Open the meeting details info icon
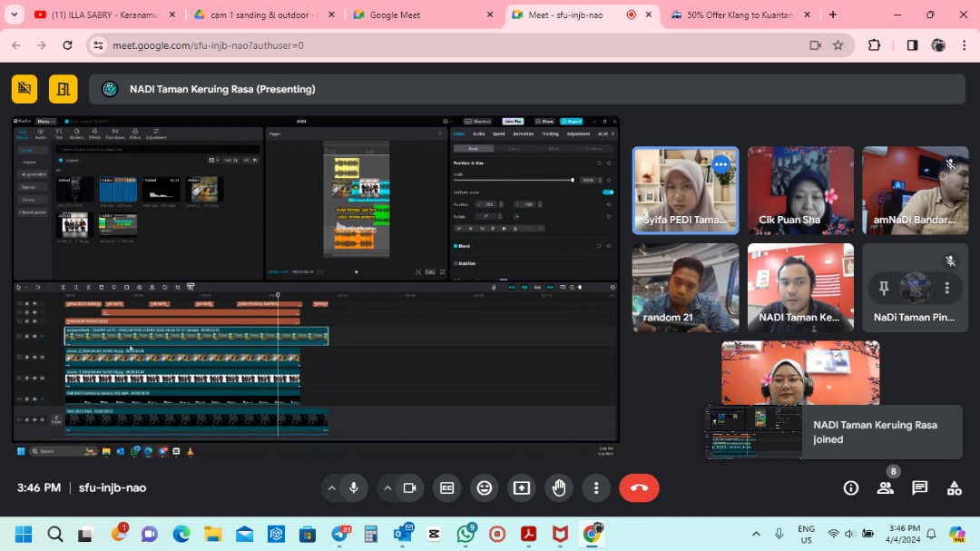Viewport: 980px width, 551px height. click(x=851, y=487)
